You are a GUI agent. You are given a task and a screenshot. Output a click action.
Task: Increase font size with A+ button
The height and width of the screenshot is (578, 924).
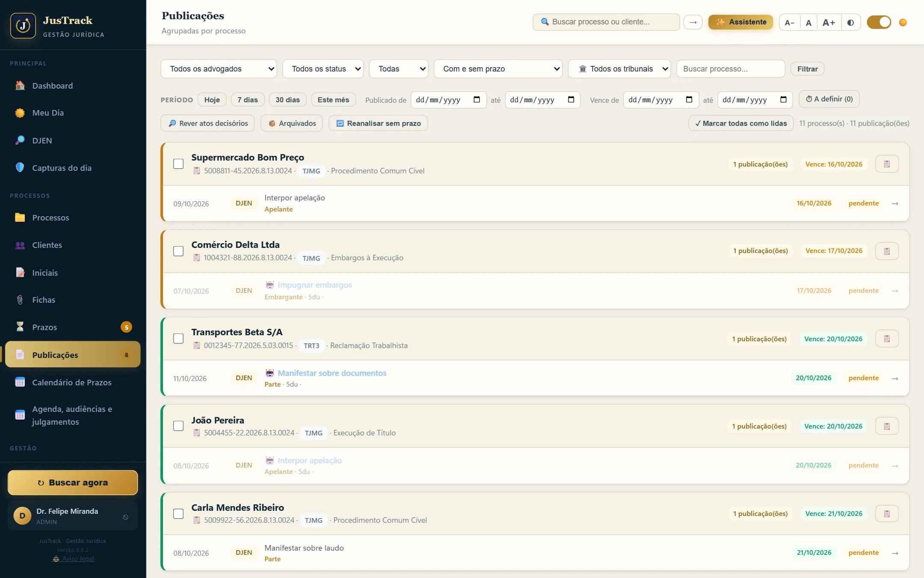coord(829,22)
